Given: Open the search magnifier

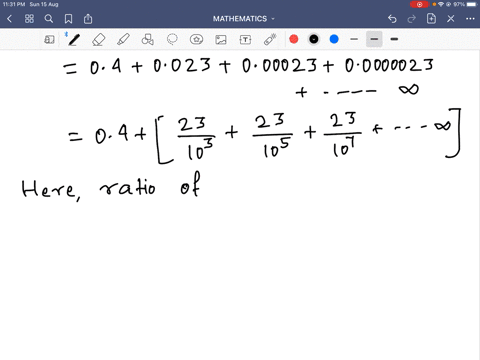Looking at the screenshot, I should [49, 19].
